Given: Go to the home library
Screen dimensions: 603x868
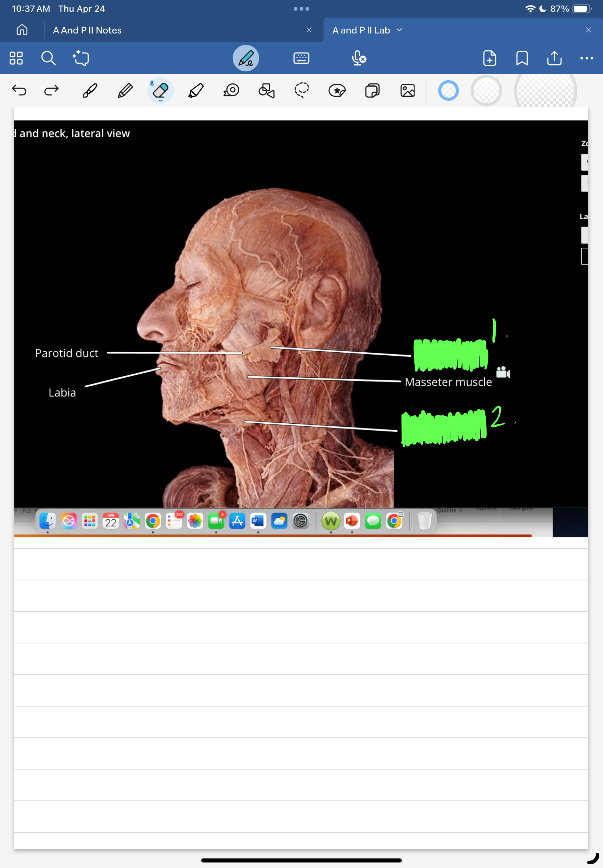Looking at the screenshot, I should click(x=22, y=30).
